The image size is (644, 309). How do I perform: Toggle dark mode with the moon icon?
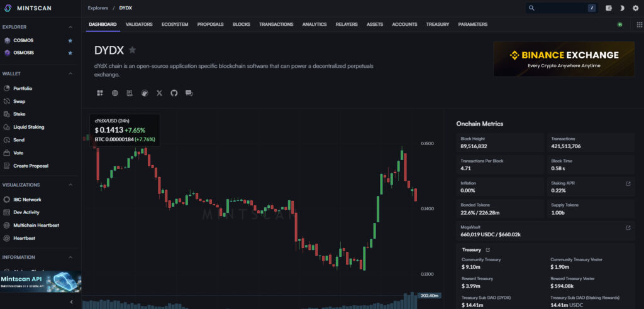coord(622,8)
